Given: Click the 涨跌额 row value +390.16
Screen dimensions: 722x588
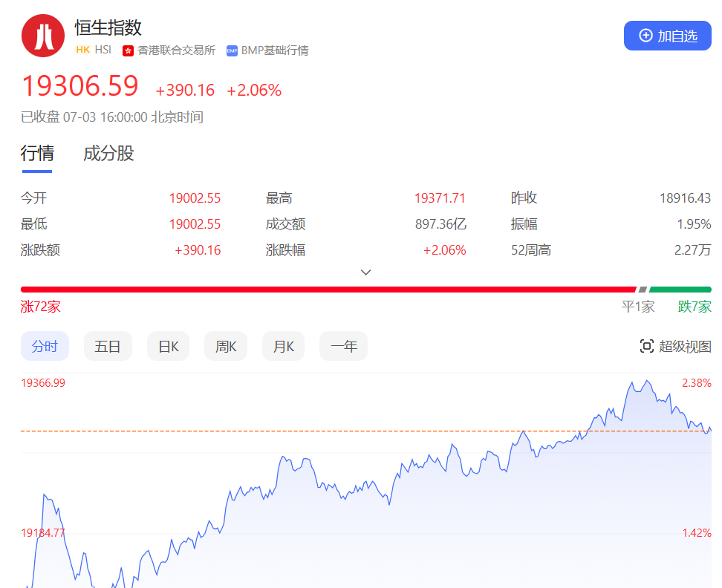Looking at the screenshot, I should click(x=198, y=250).
